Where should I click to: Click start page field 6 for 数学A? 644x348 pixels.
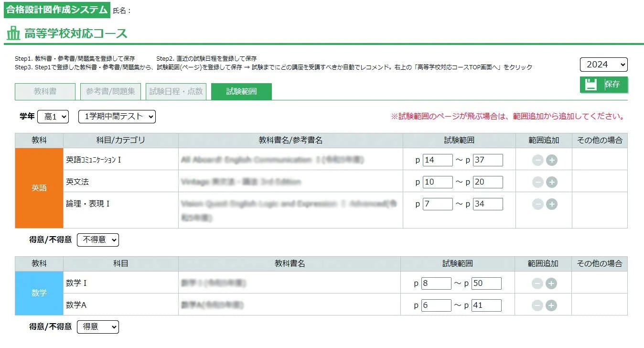436,305
